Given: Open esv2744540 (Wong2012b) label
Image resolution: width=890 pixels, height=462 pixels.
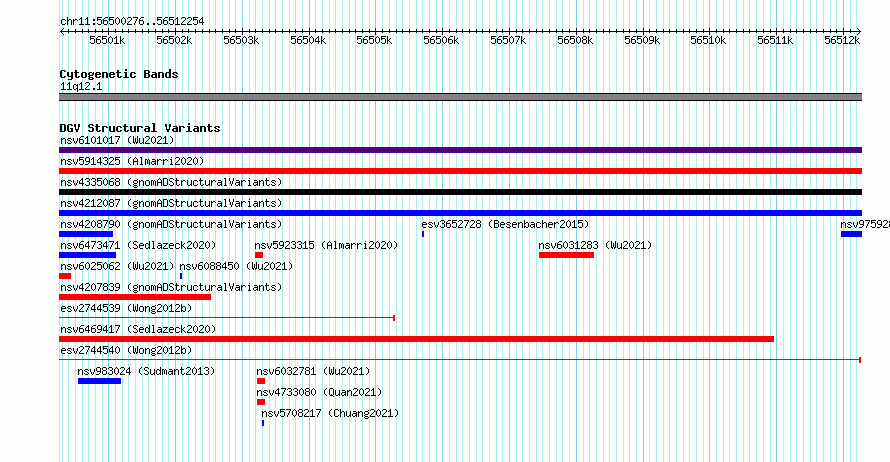Looking at the screenshot, I should tap(126, 350).
